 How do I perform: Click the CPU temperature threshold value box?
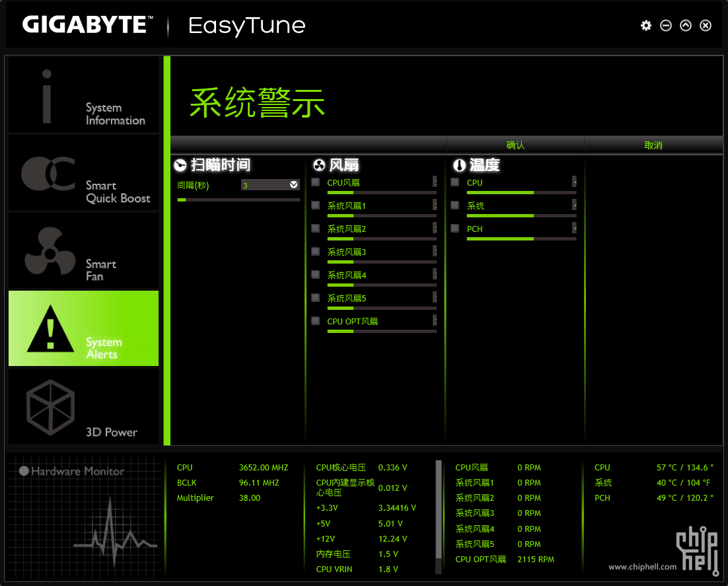click(574, 182)
